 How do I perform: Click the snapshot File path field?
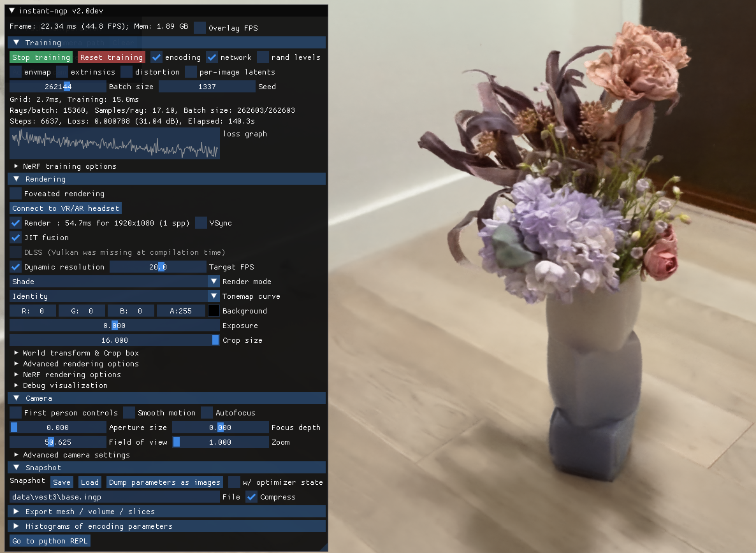pyautogui.click(x=115, y=497)
